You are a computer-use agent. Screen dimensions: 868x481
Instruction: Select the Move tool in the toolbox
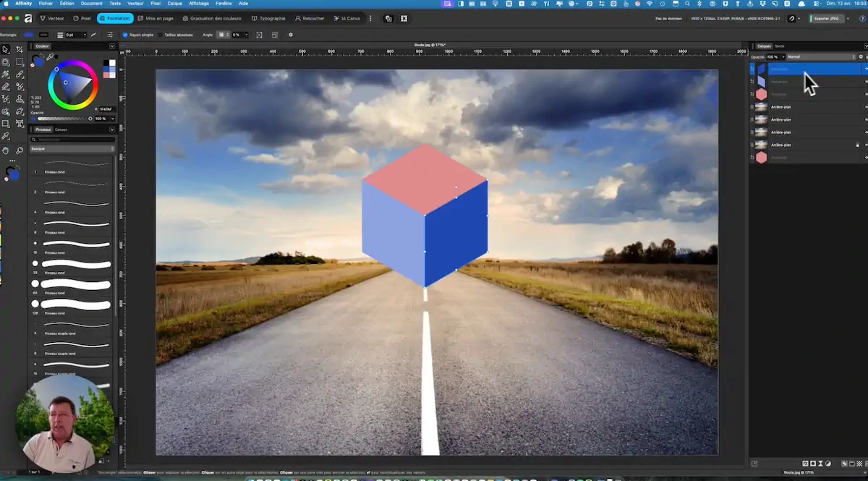(x=6, y=49)
